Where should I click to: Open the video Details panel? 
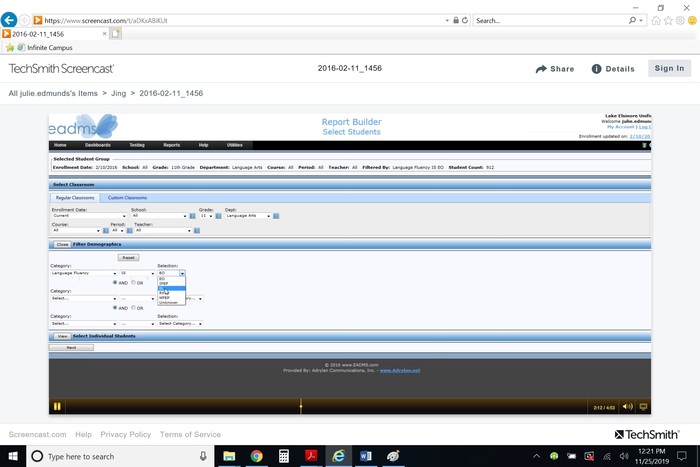coord(612,69)
